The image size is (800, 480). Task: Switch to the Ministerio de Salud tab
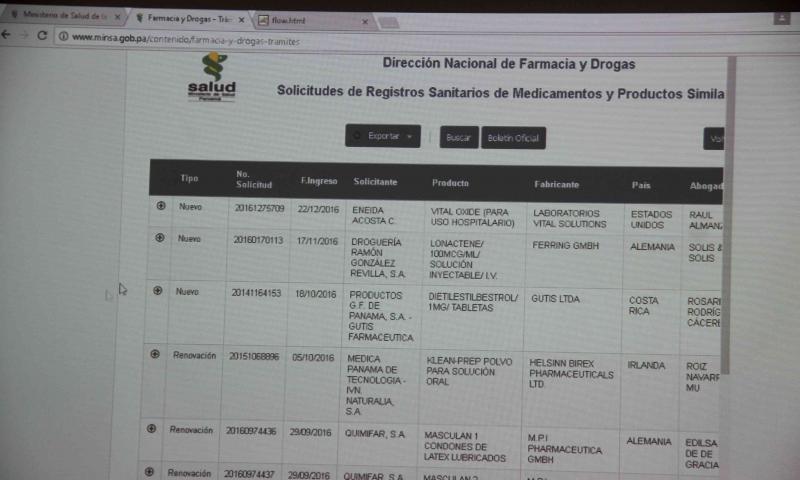[64, 15]
